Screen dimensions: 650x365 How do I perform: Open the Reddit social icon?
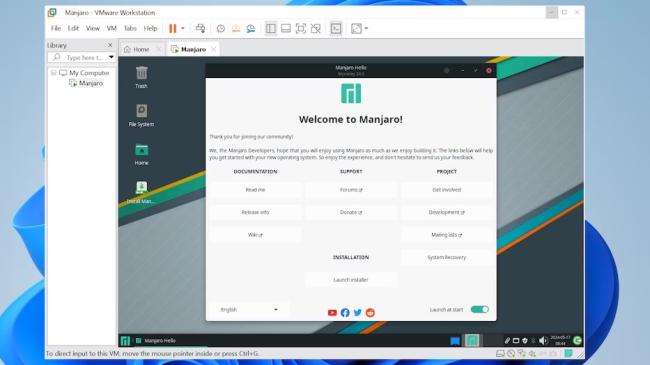[370, 313]
